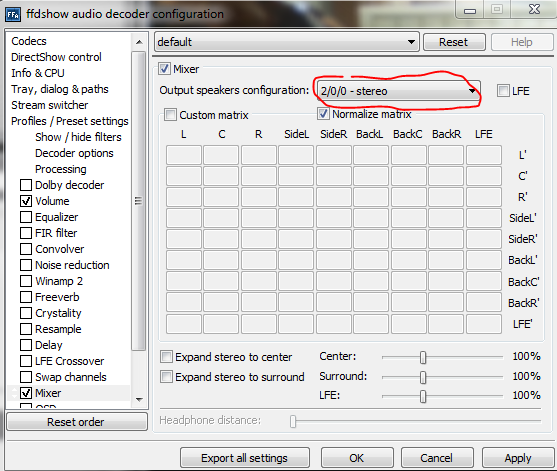Enable Custom matrix option
Image resolution: width=557 pixels, height=471 pixels.
[170, 115]
